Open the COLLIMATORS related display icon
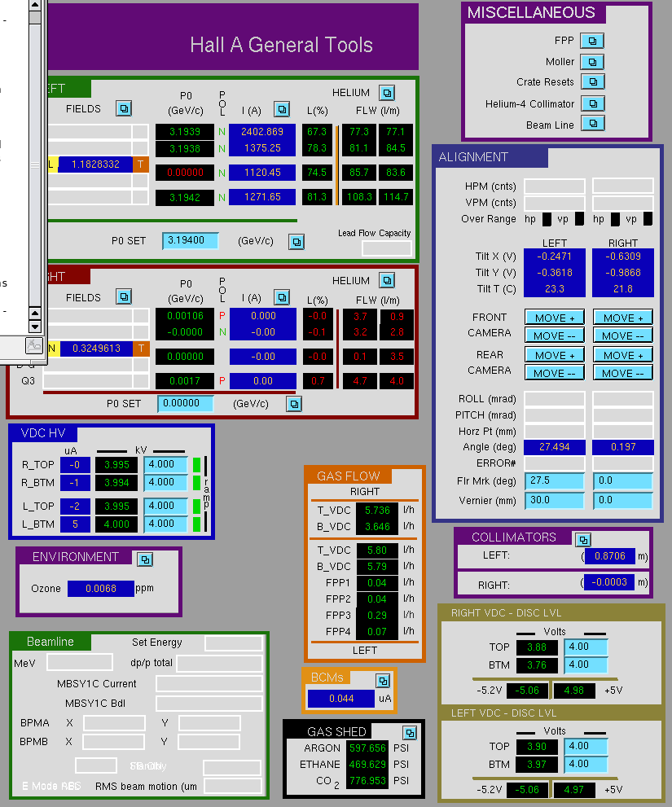The width and height of the screenshot is (672, 807). point(583,539)
